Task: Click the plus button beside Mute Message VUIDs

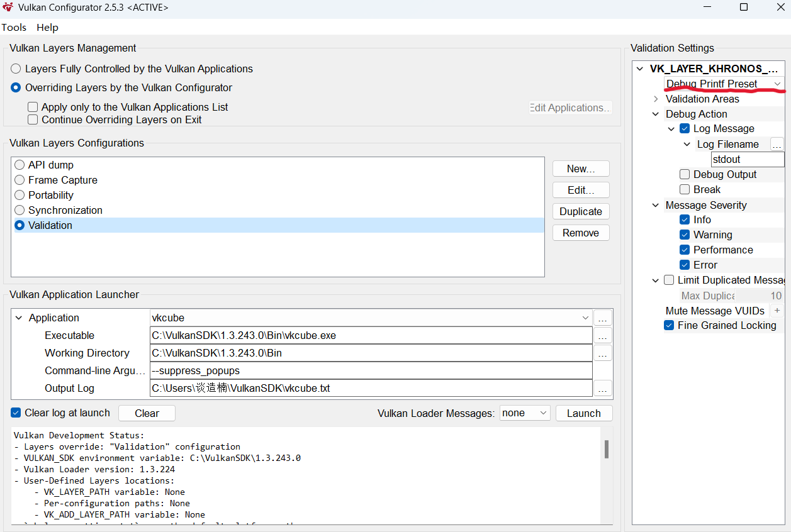Action: click(777, 311)
